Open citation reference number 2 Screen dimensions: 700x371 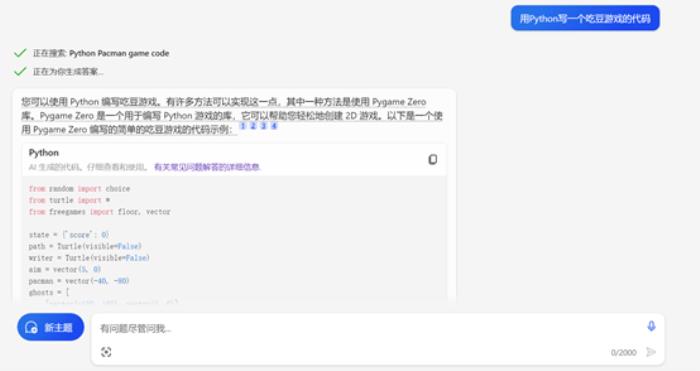tap(253, 126)
